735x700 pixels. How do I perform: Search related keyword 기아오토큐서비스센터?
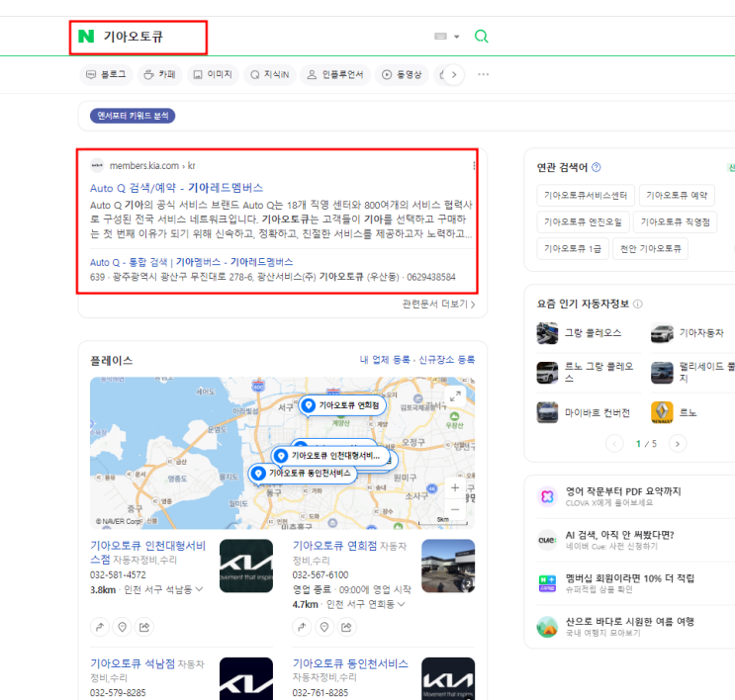tap(586, 196)
